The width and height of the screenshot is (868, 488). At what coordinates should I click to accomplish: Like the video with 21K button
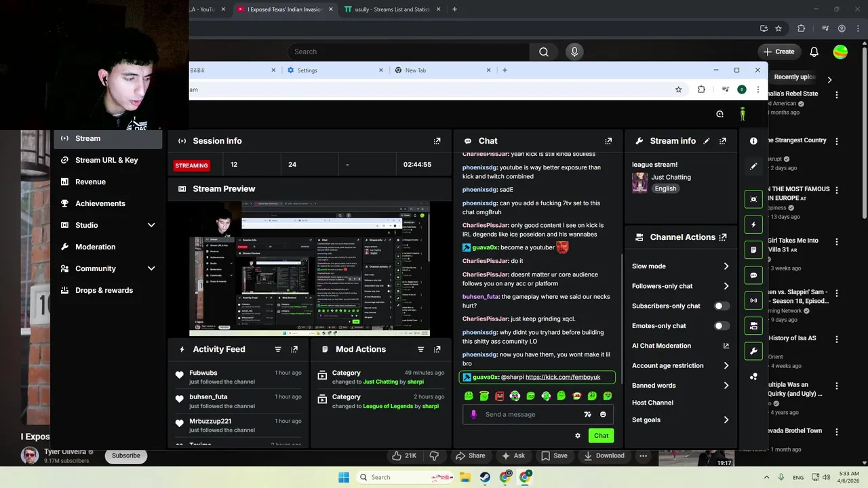406,455
